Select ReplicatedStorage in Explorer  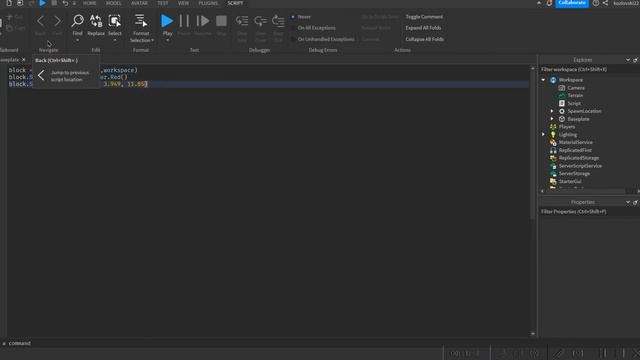(578, 158)
